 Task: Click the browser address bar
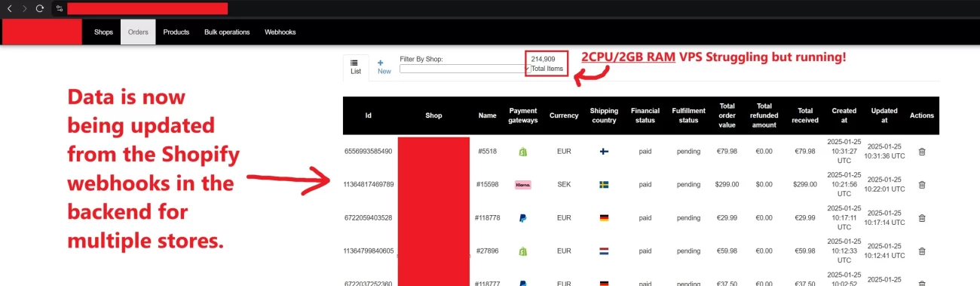(147, 8)
